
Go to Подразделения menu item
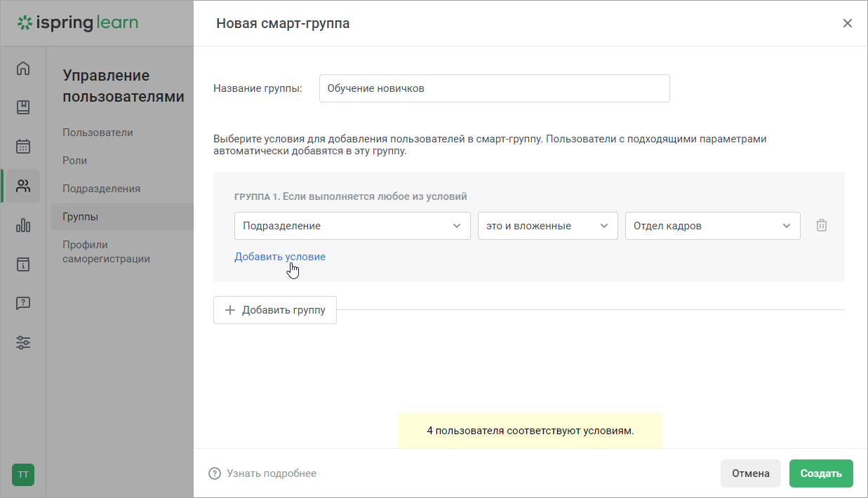(x=101, y=189)
